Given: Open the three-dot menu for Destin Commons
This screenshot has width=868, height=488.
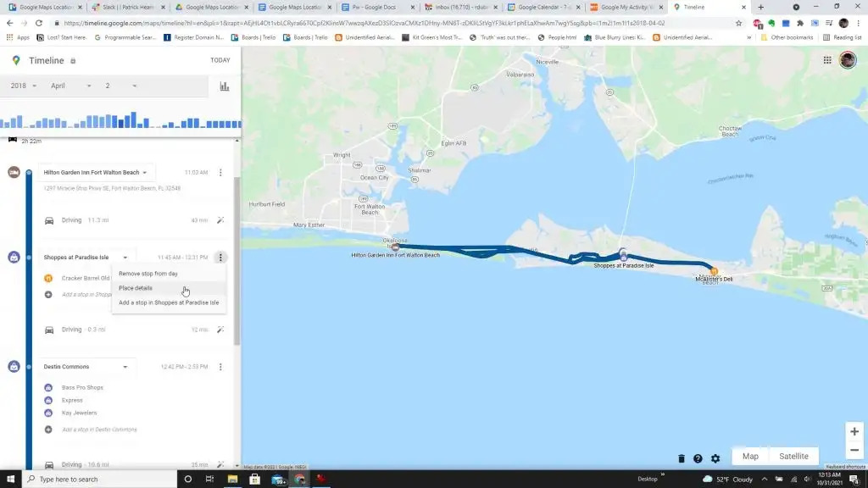Looking at the screenshot, I should coord(220,367).
